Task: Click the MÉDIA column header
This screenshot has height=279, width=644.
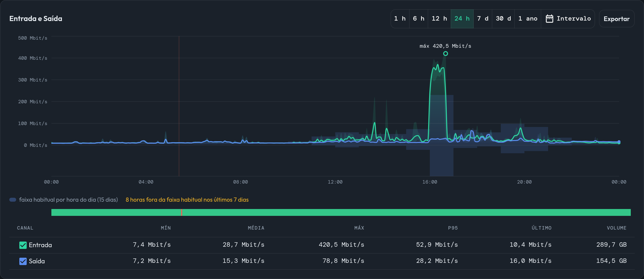Action: pyautogui.click(x=256, y=228)
